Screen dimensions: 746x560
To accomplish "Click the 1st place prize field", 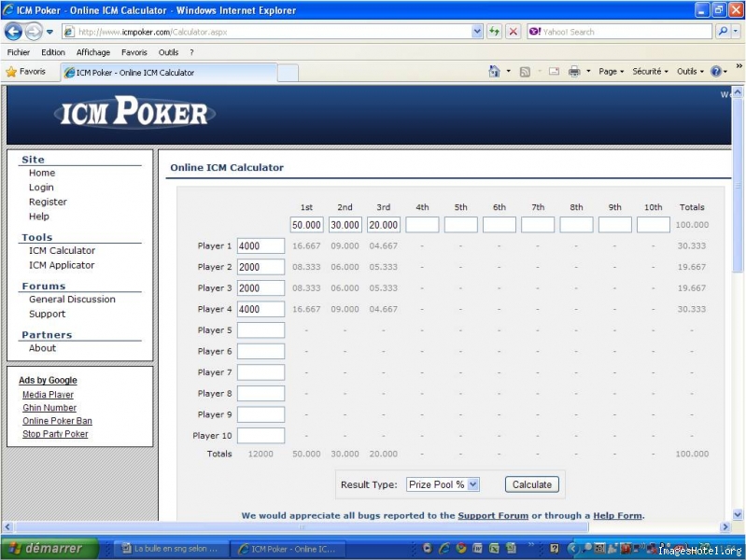I will (306, 225).
